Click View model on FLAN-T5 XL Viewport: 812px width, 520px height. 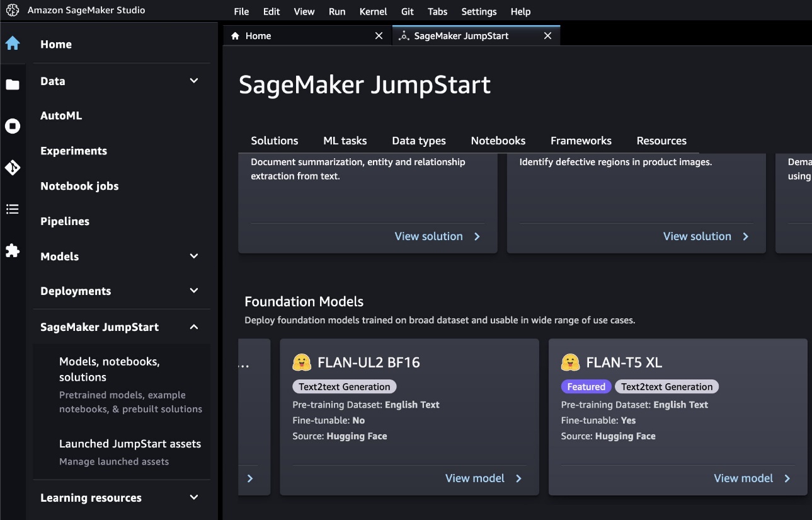tap(743, 478)
